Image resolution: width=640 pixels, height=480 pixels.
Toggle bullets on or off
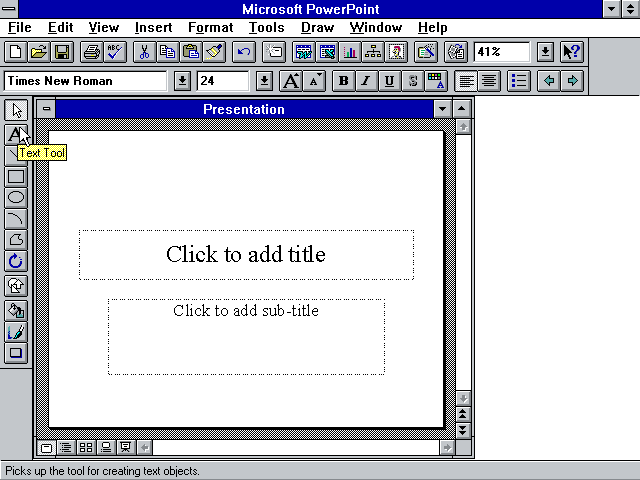click(x=519, y=81)
